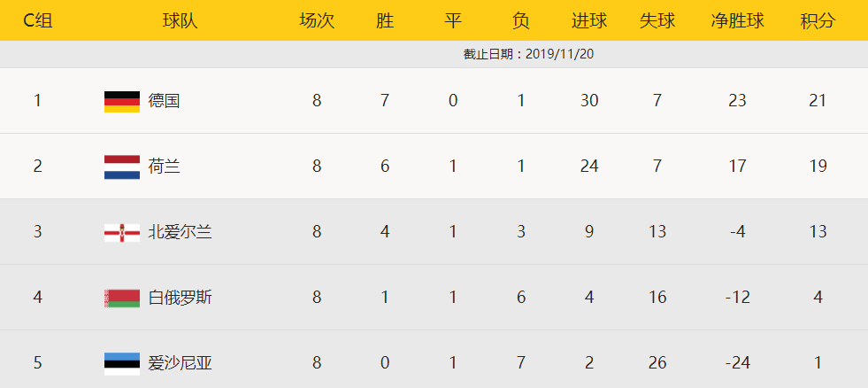Click the Belarus flag icon
868x388 pixels.
[x=121, y=298]
